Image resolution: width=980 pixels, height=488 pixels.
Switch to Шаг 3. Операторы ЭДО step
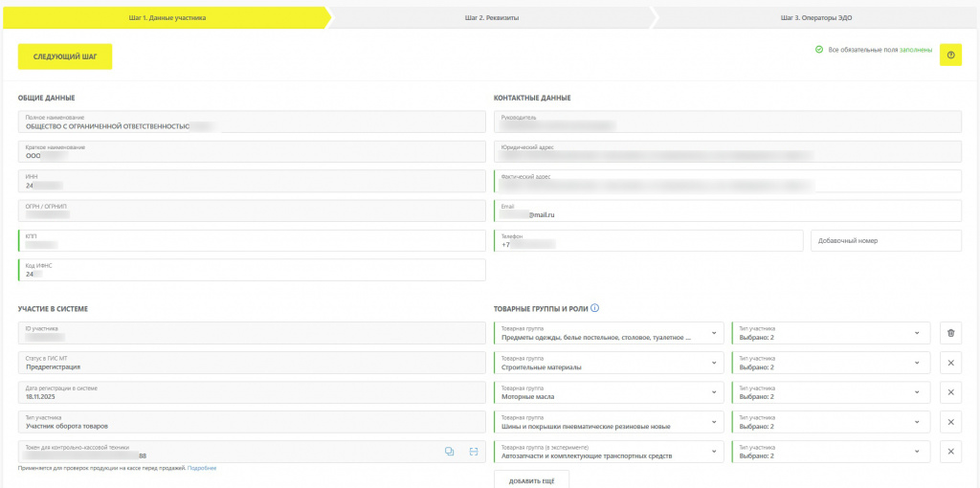(816, 18)
